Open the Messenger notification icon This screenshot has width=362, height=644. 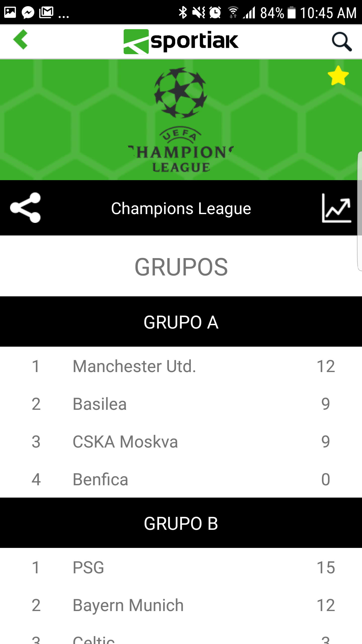pyautogui.click(x=28, y=12)
